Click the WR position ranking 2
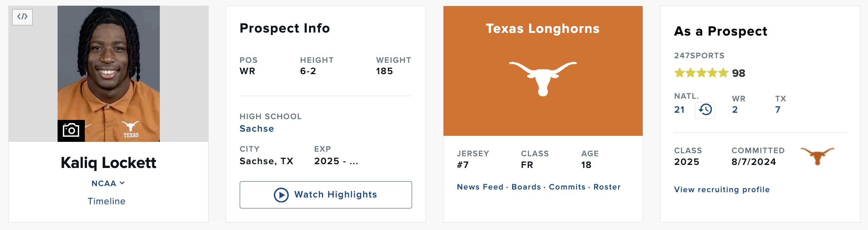The width and height of the screenshot is (868, 230). click(735, 110)
